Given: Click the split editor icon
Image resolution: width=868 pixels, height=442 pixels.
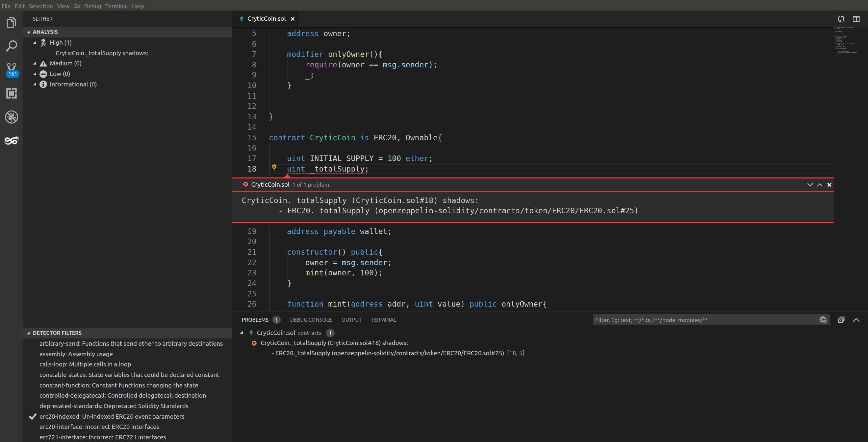Looking at the screenshot, I should point(856,19).
